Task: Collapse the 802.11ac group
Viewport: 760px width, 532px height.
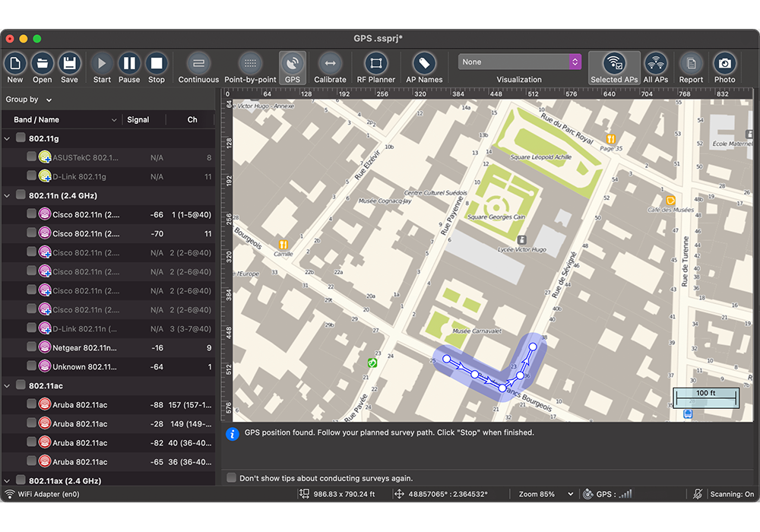Action: pyautogui.click(x=8, y=386)
